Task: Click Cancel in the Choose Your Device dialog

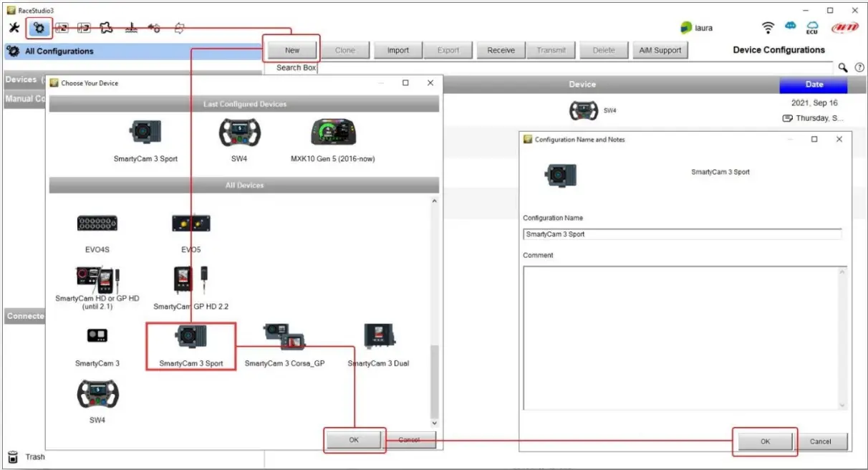Action: [x=410, y=439]
